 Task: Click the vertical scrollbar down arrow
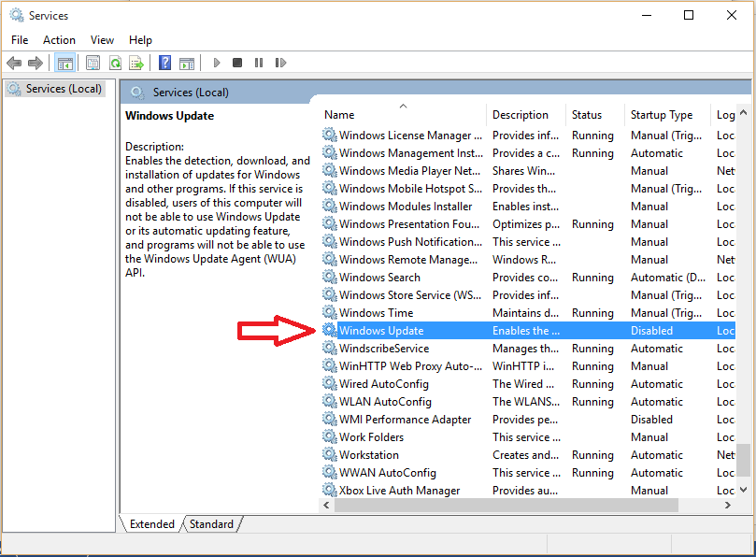(x=744, y=491)
